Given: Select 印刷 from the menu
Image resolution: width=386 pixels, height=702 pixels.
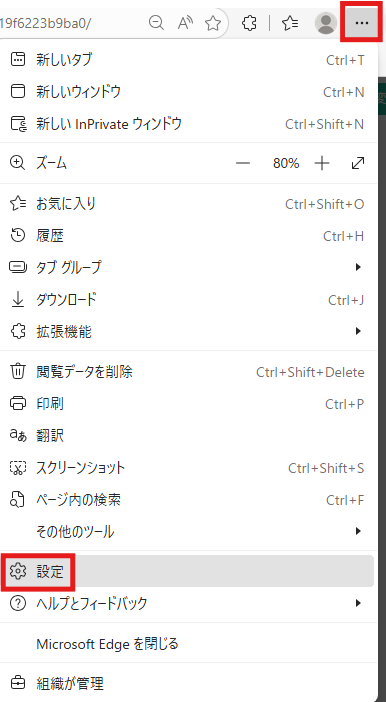Looking at the screenshot, I should pyautogui.click(x=187, y=403).
